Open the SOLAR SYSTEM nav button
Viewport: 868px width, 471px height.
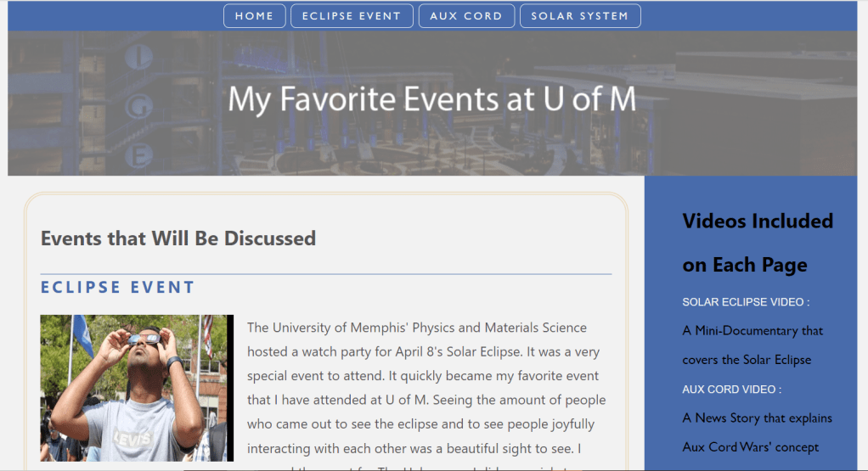580,16
